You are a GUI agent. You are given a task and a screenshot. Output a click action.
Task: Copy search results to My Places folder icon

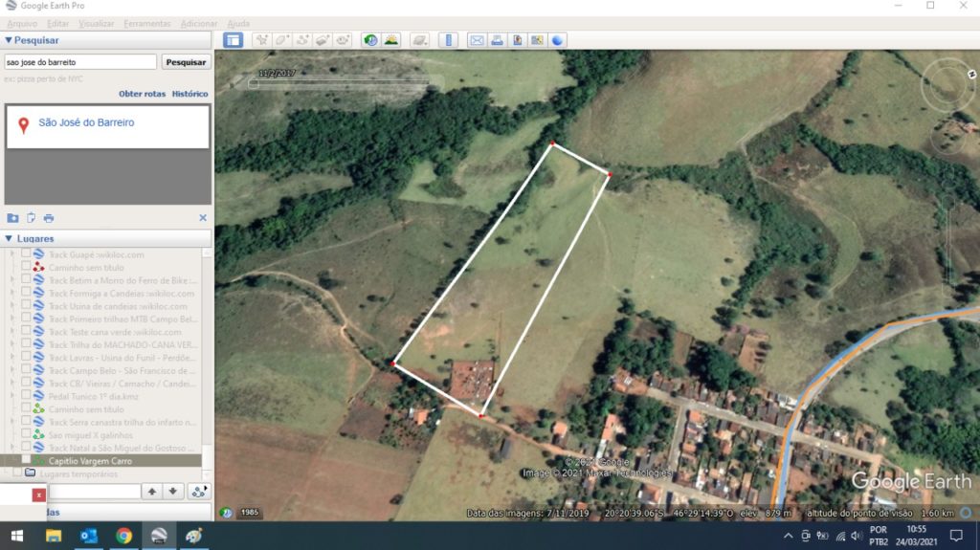(12, 218)
